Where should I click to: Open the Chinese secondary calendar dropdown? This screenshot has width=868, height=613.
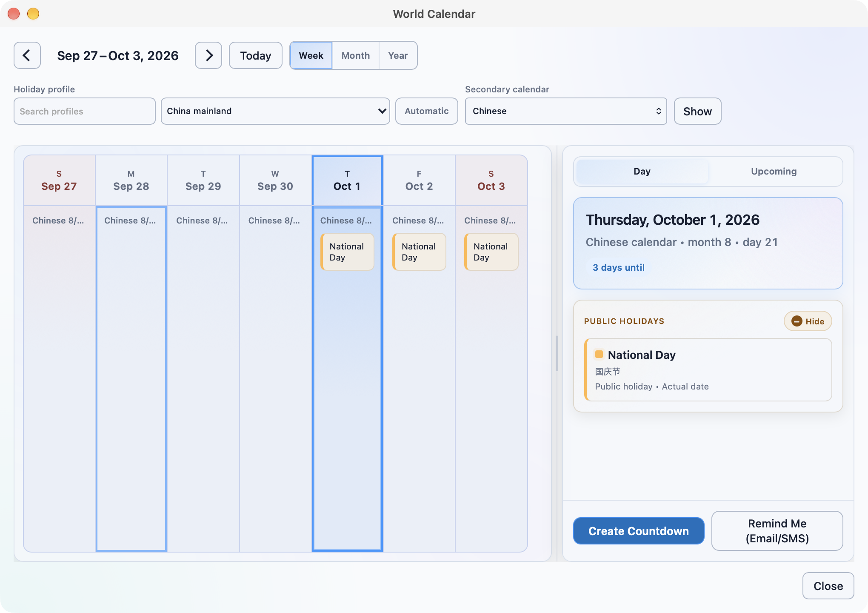566,111
